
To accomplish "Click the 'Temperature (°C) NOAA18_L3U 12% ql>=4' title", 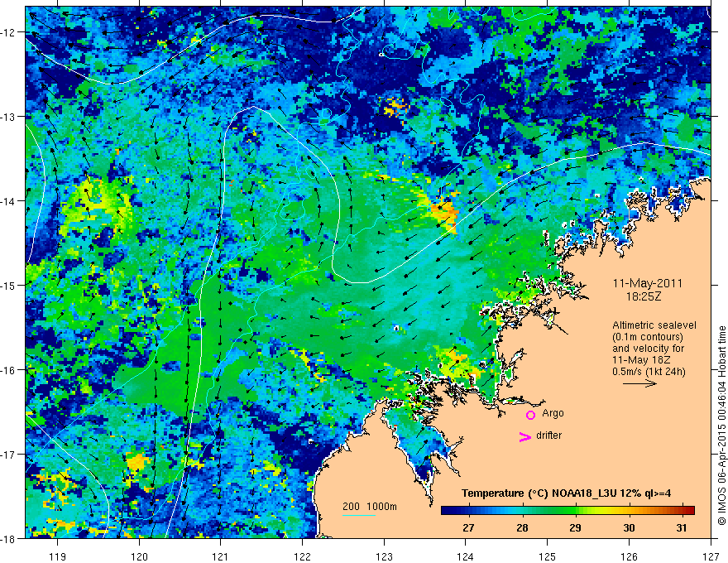I will pos(567,493).
